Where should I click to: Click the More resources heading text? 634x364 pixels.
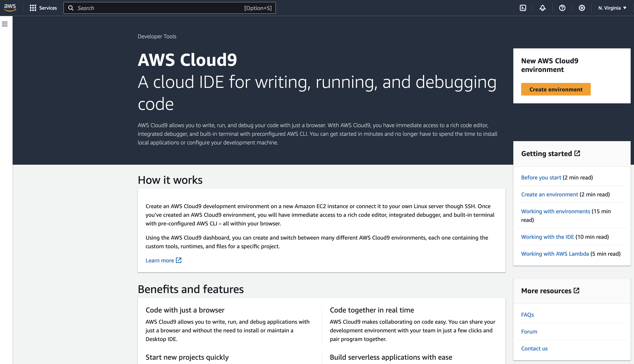point(546,291)
